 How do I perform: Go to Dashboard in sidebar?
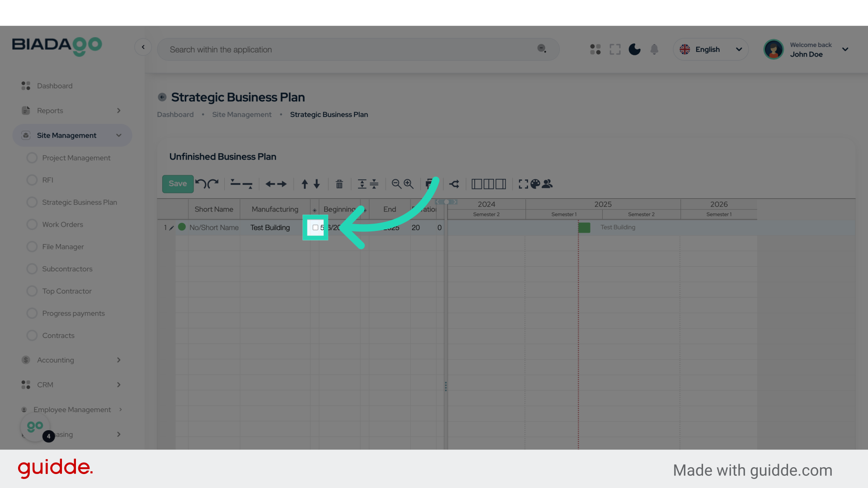pos(54,86)
